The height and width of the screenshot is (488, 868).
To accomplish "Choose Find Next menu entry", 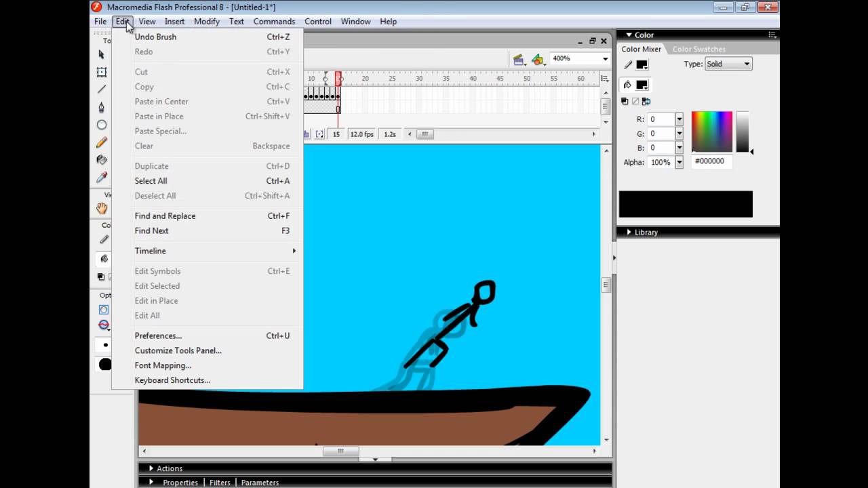I will [208, 231].
